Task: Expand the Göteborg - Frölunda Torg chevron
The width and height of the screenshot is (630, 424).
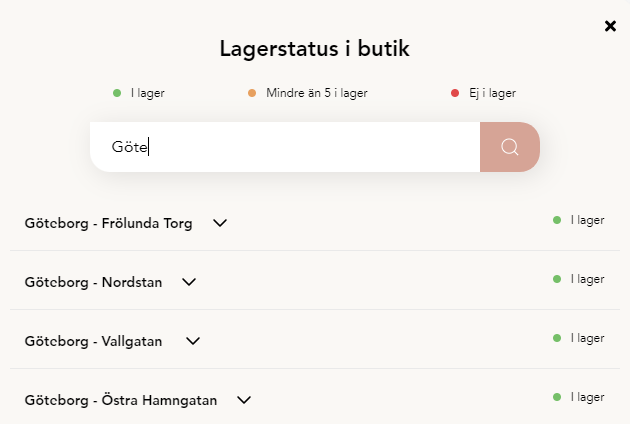Action: (x=221, y=223)
